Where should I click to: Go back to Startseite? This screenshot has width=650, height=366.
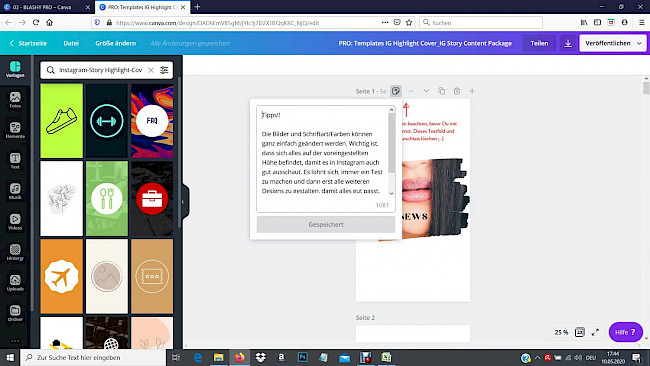click(28, 43)
